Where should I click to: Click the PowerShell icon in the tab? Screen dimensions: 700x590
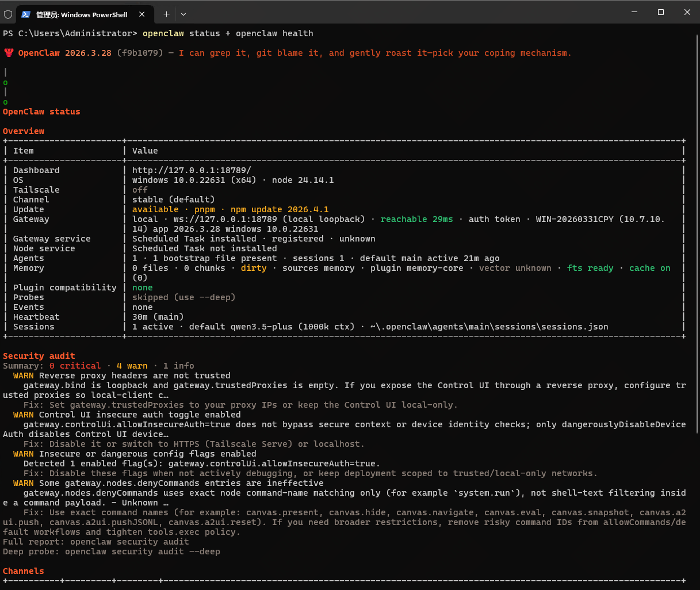point(26,14)
